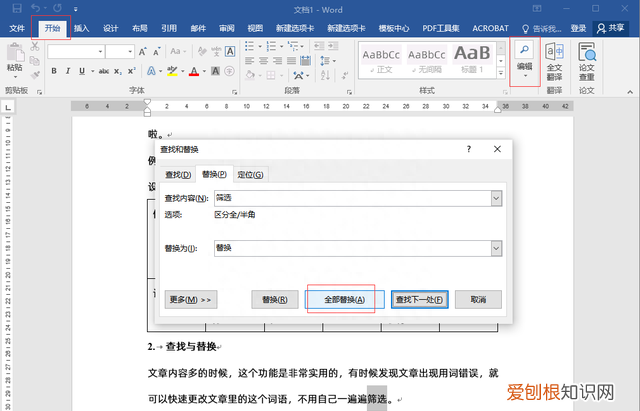Click the 全部替换(A) Replace All button
The image size is (640, 411).
344,300
